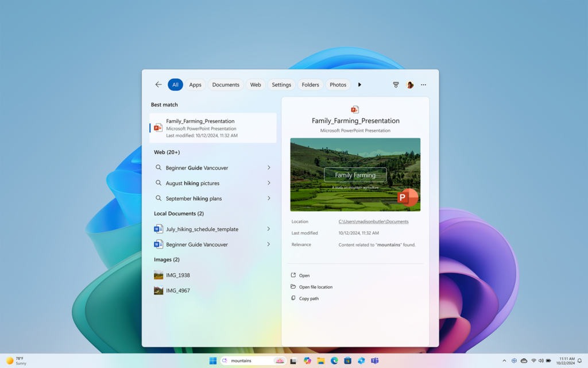Viewport: 588px width, 368px height.
Task: Launch Microsoft Edge from the taskbar
Action: (334, 361)
